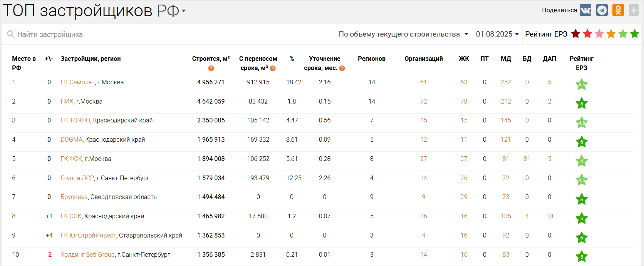Viewport: 644px width, 266px height.
Task: Filter by dark green rating star
Action: [x=635, y=34]
